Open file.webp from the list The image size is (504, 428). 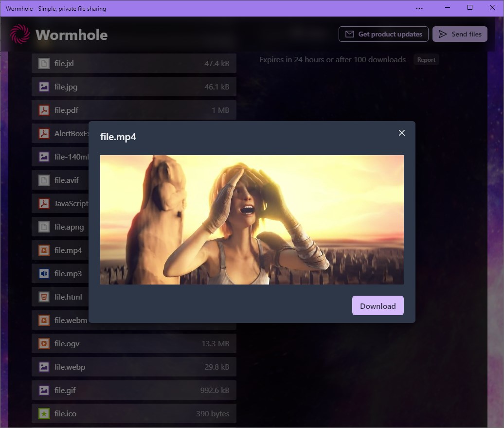point(134,367)
